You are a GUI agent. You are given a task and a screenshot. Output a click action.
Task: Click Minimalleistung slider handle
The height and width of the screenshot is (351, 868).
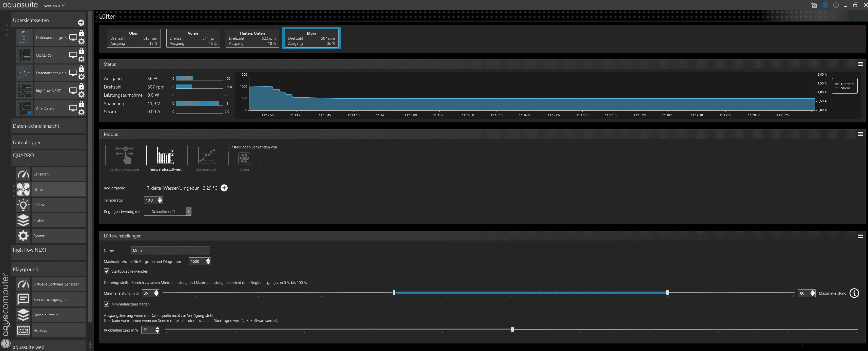[x=394, y=292]
